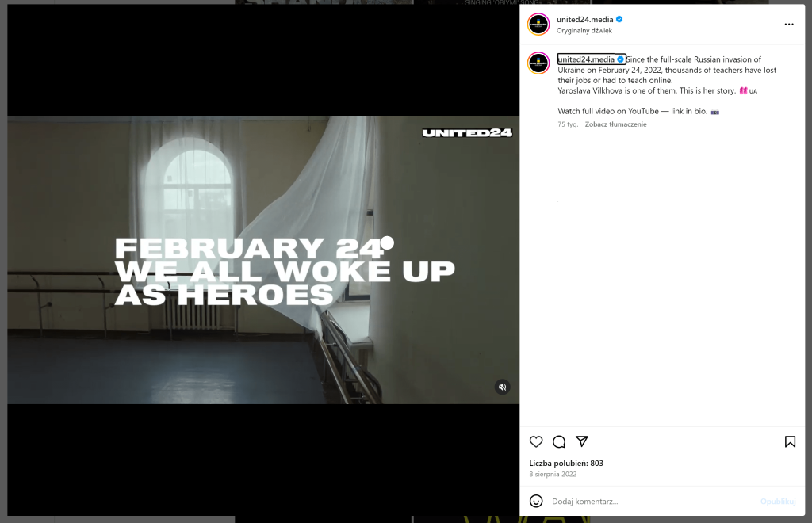Click the 8 sierpnia 2022 date
This screenshot has width=812, height=523.
[x=553, y=474]
